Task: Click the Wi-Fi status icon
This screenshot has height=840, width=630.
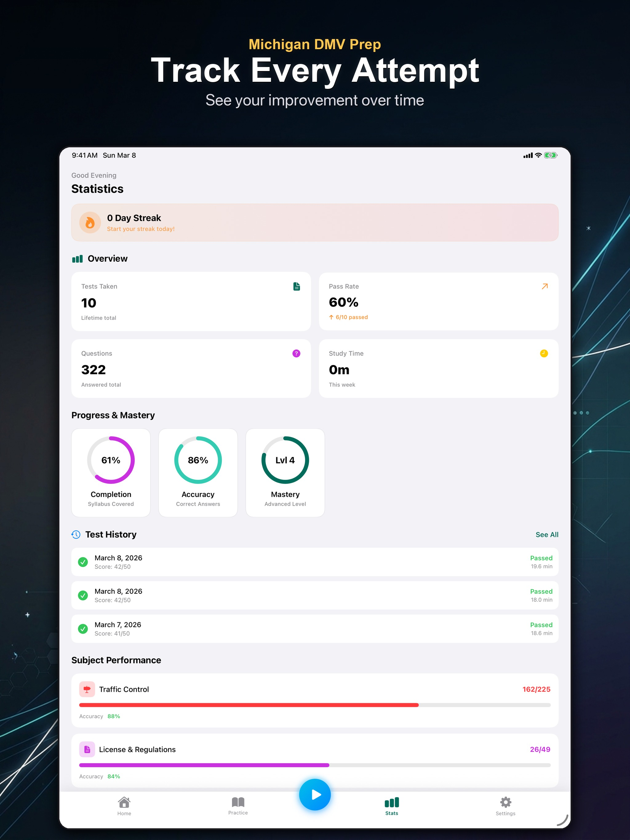Action: pyautogui.click(x=538, y=155)
